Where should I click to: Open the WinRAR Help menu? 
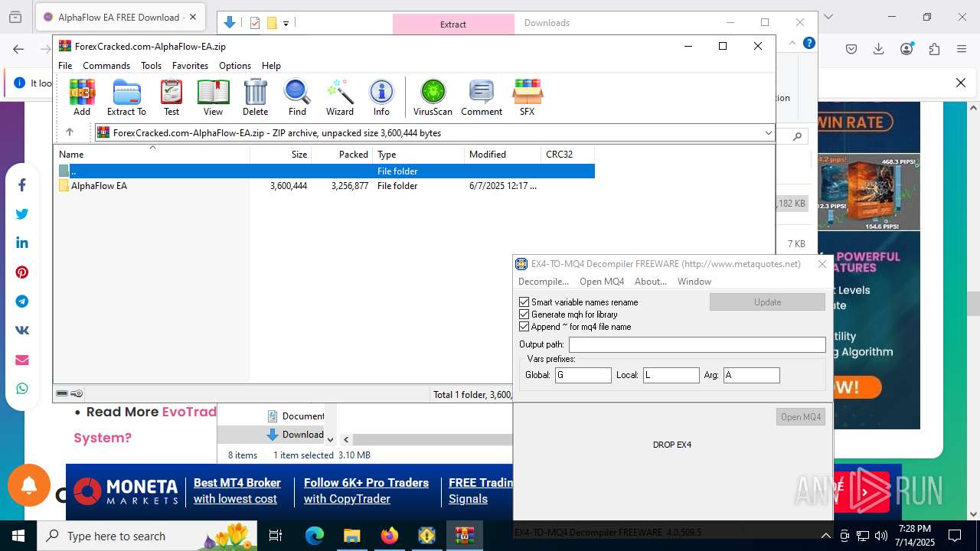[x=271, y=66]
